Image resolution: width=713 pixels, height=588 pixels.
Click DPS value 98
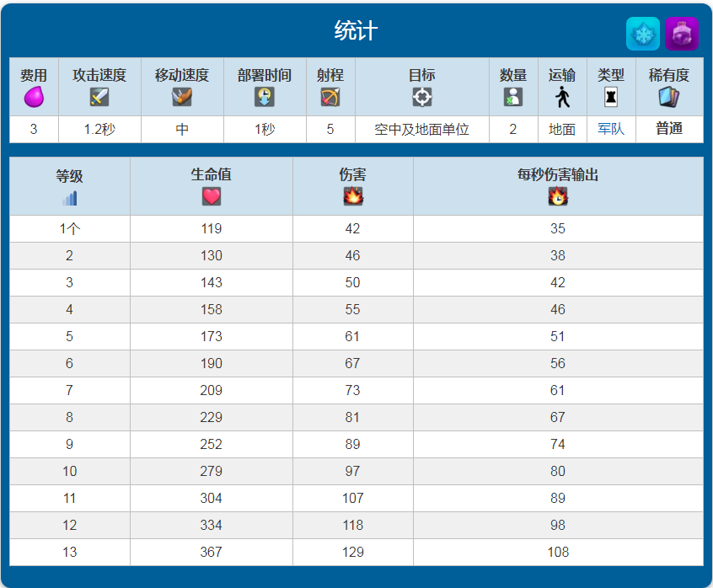point(558,526)
